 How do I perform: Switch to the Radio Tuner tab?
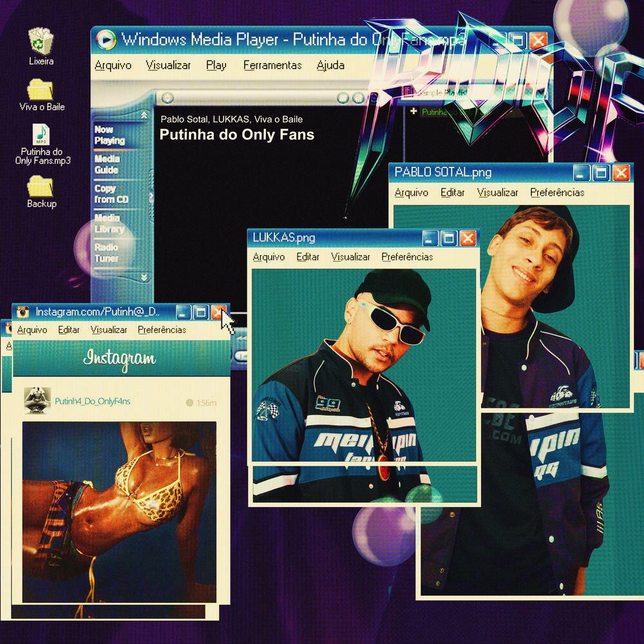pos(106,252)
